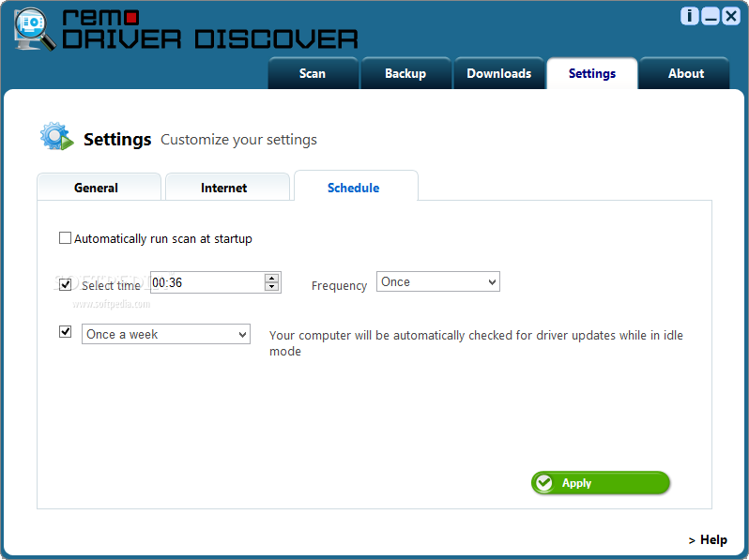
Task: Open the About tab
Action: (685, 73)
